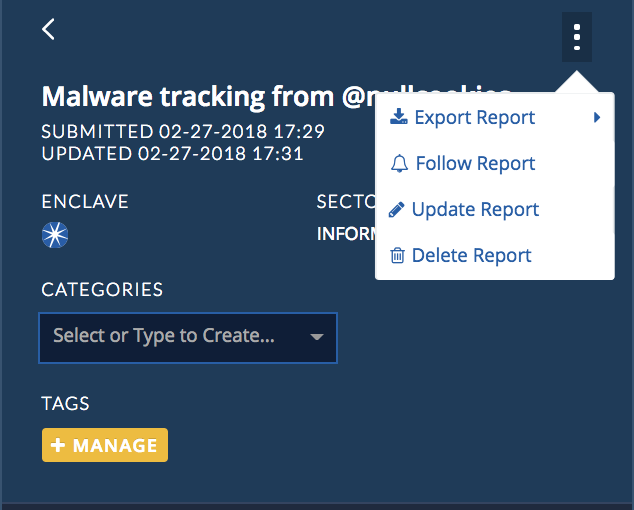This screenshot has width=634, height=510.
Task: Click the TAGS section label
Action: (x=66, y=403)
